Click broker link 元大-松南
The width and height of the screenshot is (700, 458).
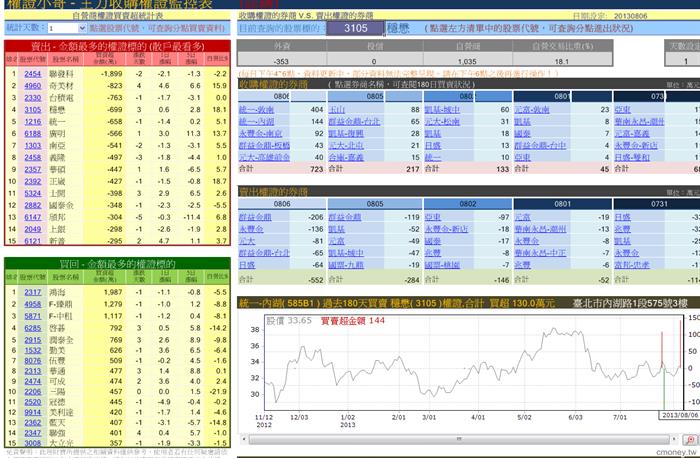[442, 121]
